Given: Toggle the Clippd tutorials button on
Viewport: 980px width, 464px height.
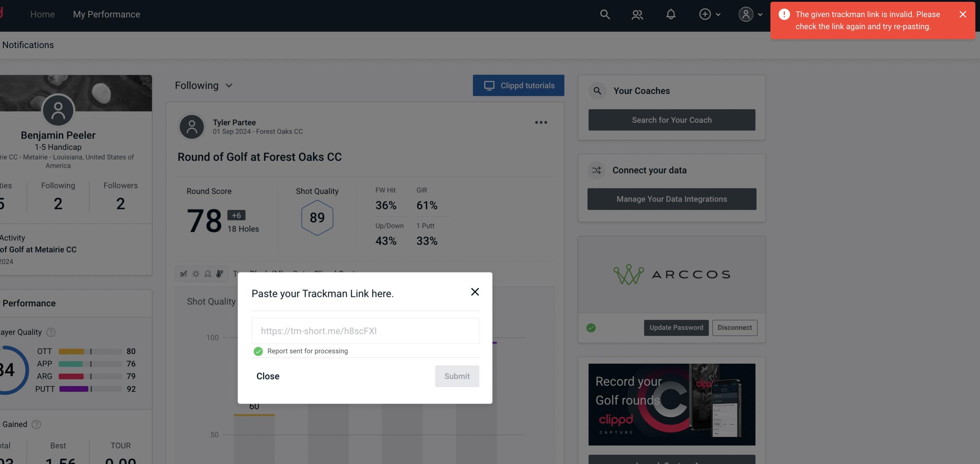Looking at the screenshot, I should point(519,85).
